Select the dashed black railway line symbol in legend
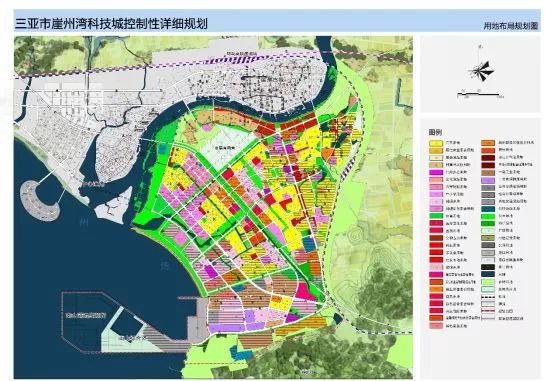554x381 pixels. 488,297
